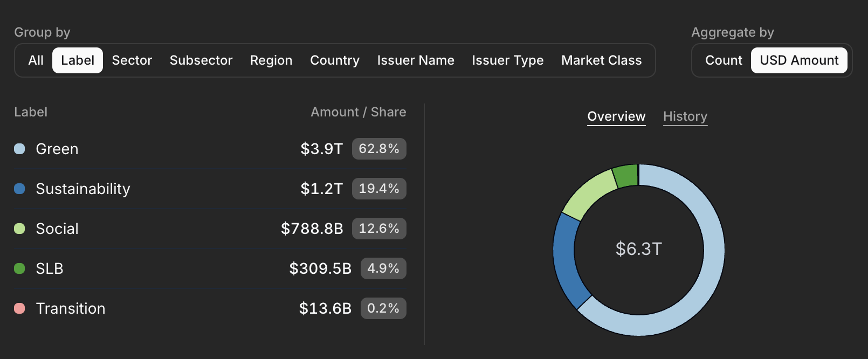The image size is (868, 359).
Task: Switch to the History tab
Action: [685, 116]
